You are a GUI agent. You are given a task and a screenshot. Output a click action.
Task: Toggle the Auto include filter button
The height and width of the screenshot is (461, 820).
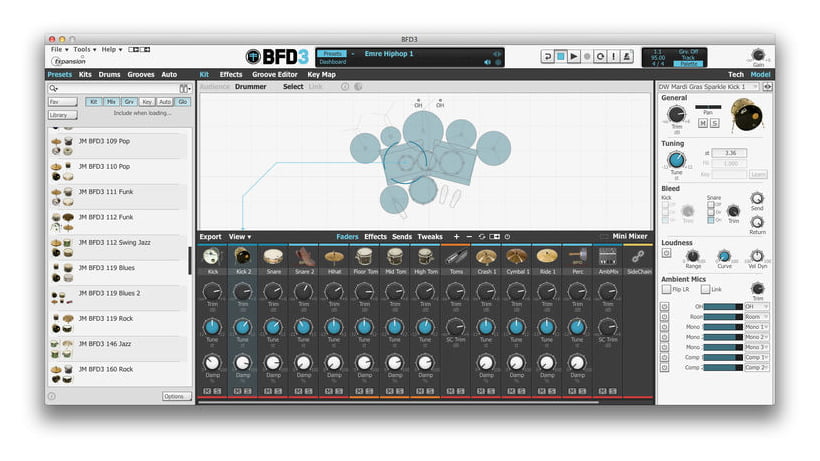pos(165,102)
